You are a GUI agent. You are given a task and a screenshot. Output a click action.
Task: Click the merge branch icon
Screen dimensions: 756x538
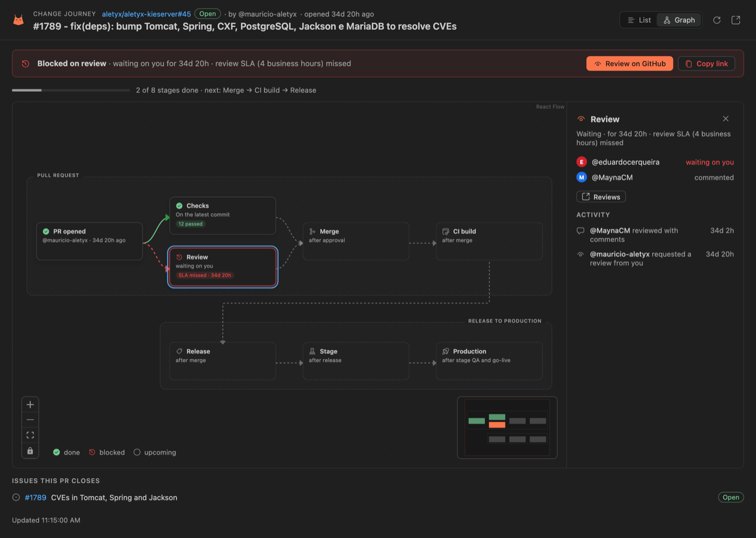tap(313, 231)
